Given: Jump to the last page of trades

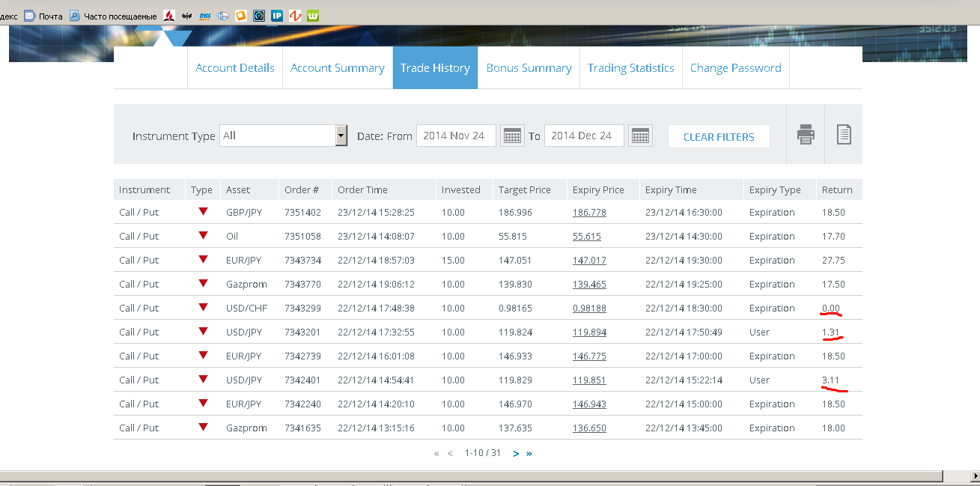Looking at the screenshot, I should pos(529,453).
